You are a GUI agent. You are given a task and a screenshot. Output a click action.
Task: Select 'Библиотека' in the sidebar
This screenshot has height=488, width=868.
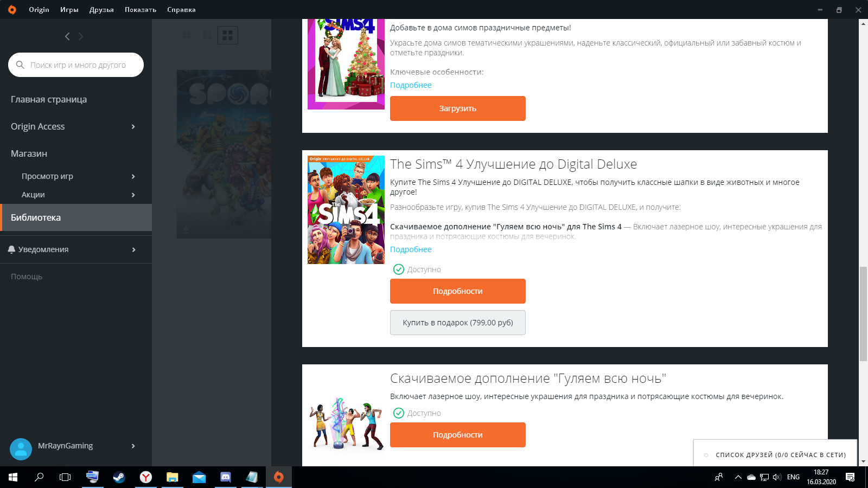point(76,217)
